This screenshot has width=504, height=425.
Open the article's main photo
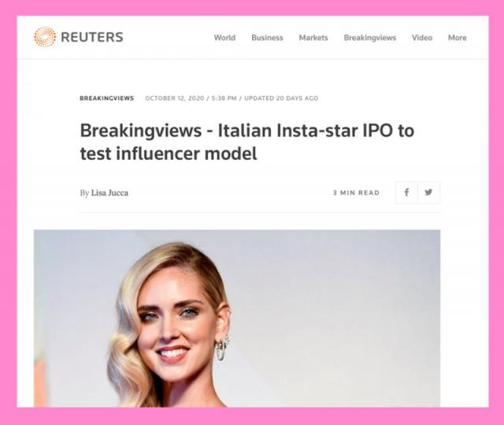237,318
